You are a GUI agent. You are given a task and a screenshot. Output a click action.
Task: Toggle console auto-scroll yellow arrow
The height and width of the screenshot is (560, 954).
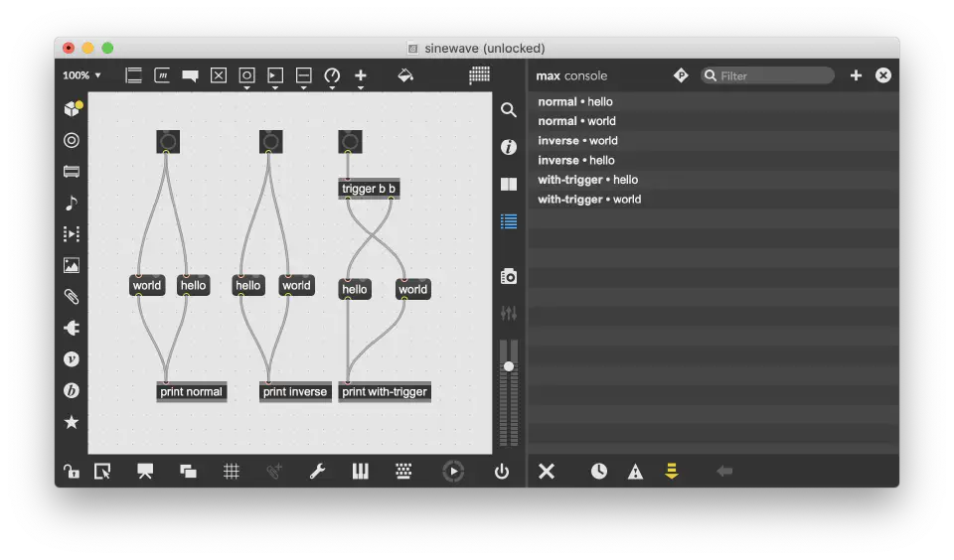[672, 472]
